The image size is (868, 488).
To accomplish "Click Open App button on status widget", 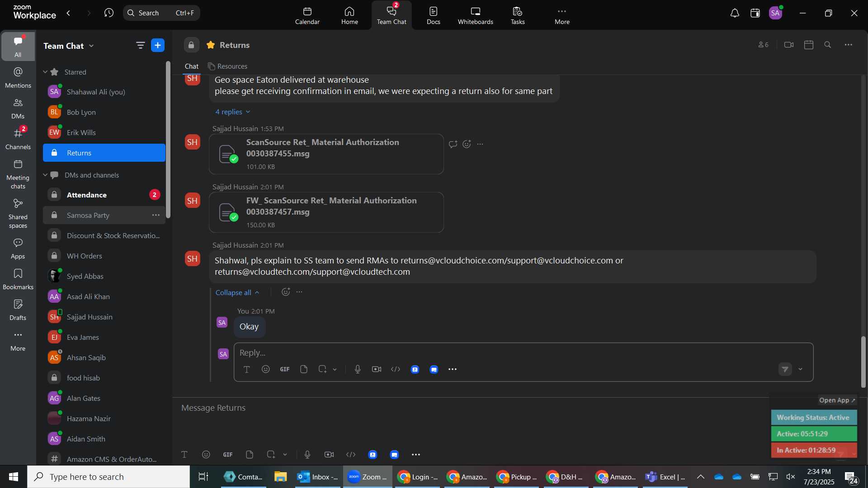I will (837, 400).
